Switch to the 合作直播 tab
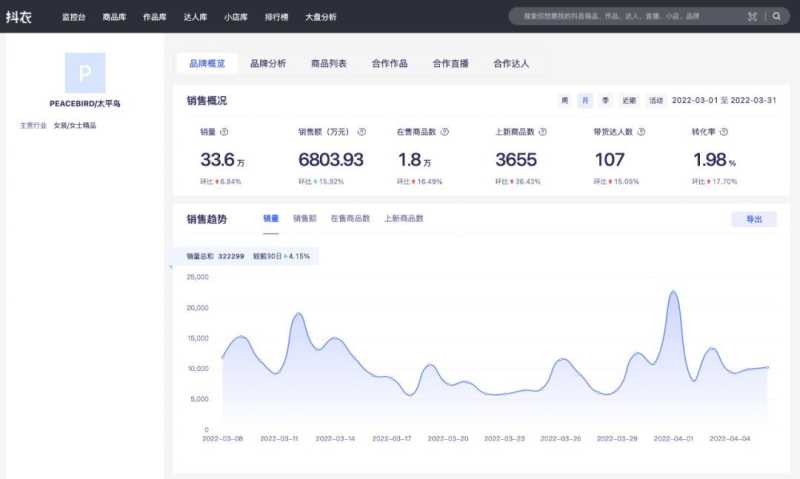The width and height of the screenshot is (800, 479). click(x=451, y=64)
